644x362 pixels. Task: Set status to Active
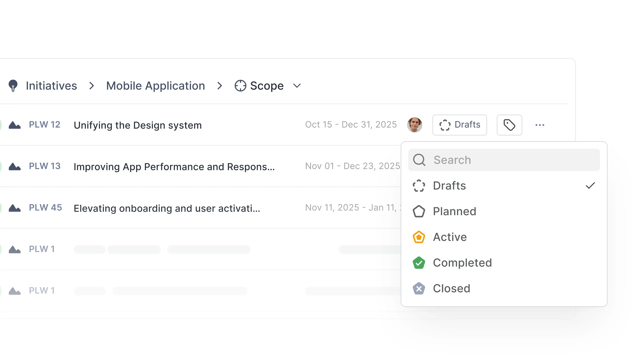click(x=450, y=237)
